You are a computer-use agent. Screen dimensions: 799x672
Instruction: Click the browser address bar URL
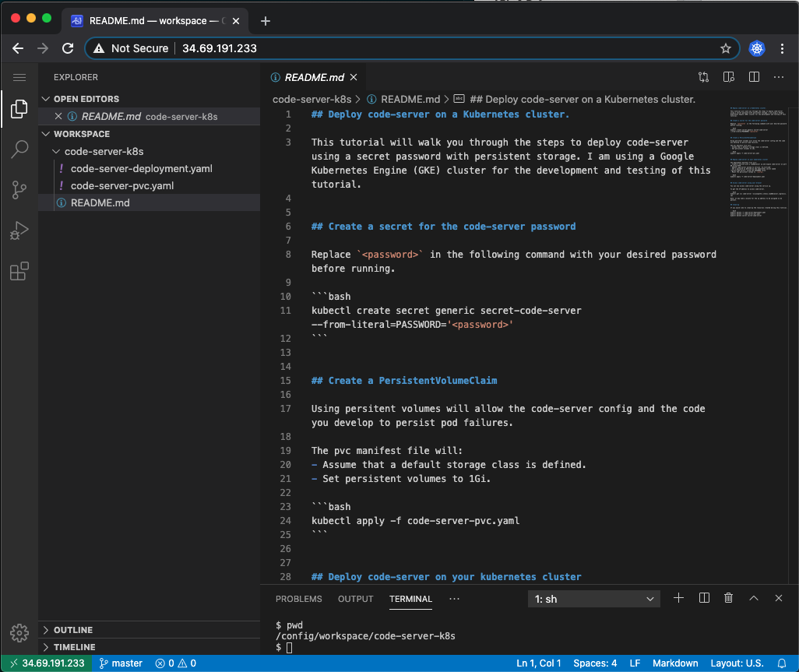pyautogui.click(x=220, y=48)
